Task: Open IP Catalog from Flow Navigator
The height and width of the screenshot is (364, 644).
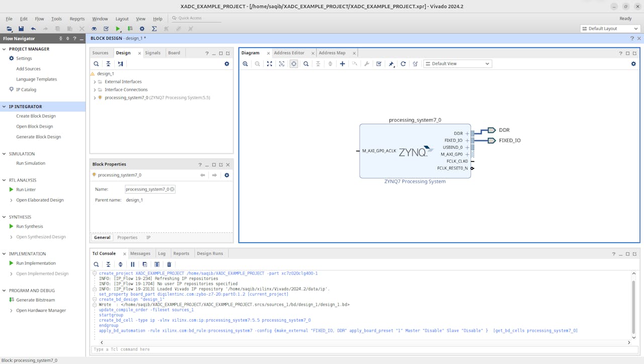Action: pyautogui.click(x=26, y=90)
